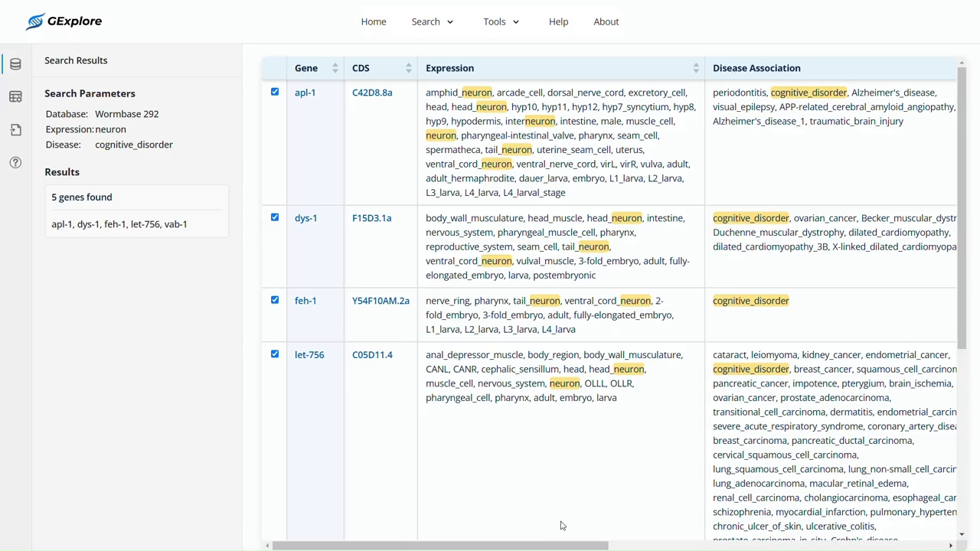Sort by the Expression column arrows

coord(696,68)
